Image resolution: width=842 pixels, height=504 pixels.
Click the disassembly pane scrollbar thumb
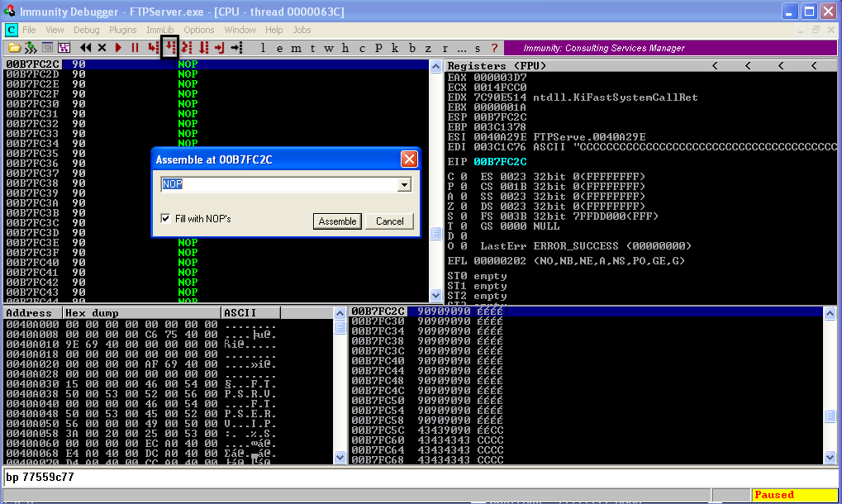(436, 233)
